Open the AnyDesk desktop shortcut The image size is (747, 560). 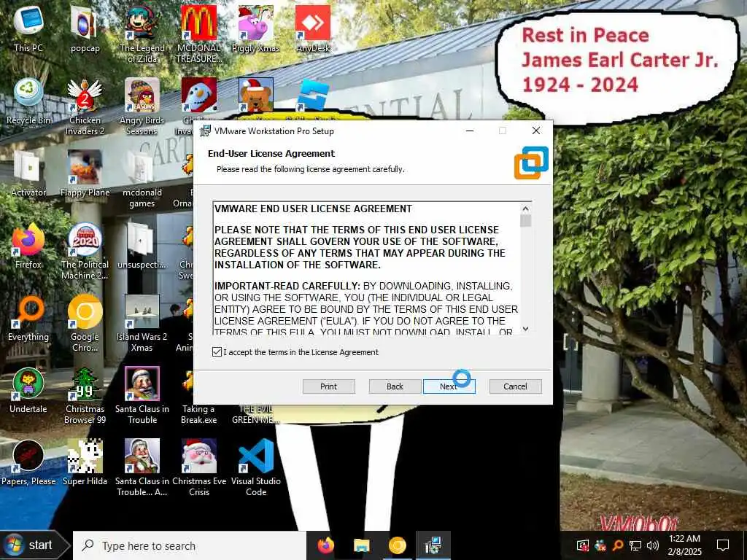(313, 28)
